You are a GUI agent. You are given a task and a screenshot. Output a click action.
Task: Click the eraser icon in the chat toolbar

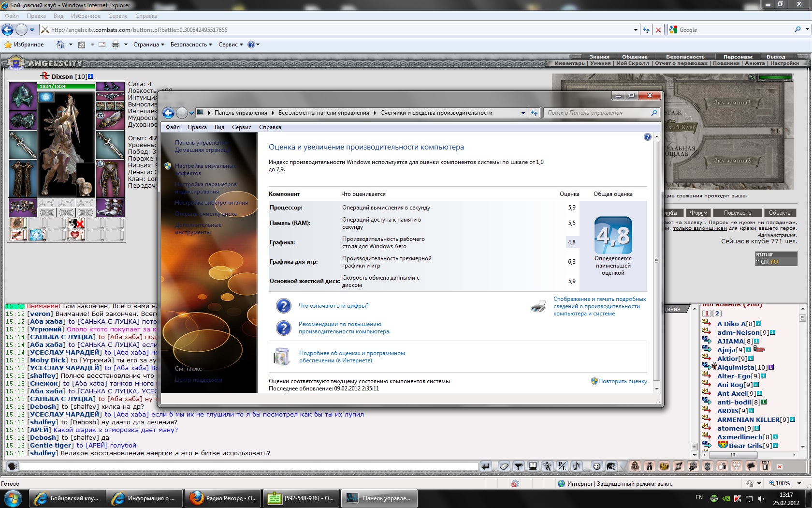(504, 466)
